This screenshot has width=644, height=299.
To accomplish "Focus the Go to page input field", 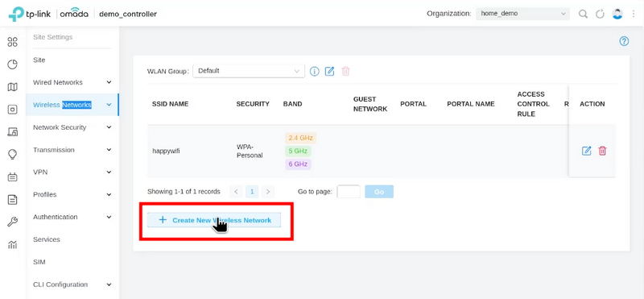I will 349,192.
